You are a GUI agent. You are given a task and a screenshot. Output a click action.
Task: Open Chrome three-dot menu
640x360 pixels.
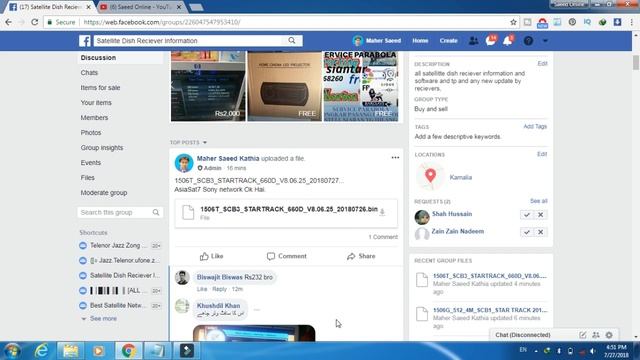pyautogui.click(x=631, y=22)
